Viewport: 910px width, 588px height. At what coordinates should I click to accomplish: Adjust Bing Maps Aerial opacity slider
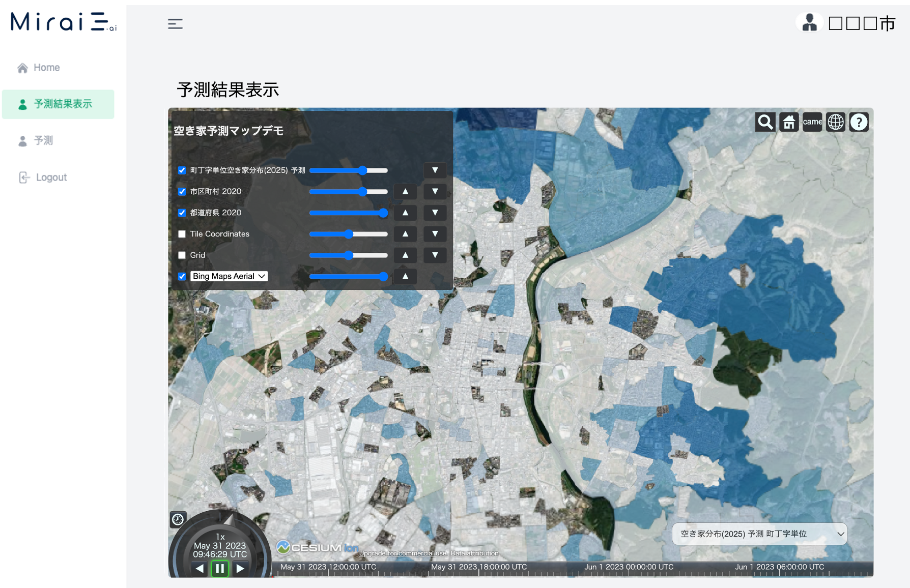349,276
